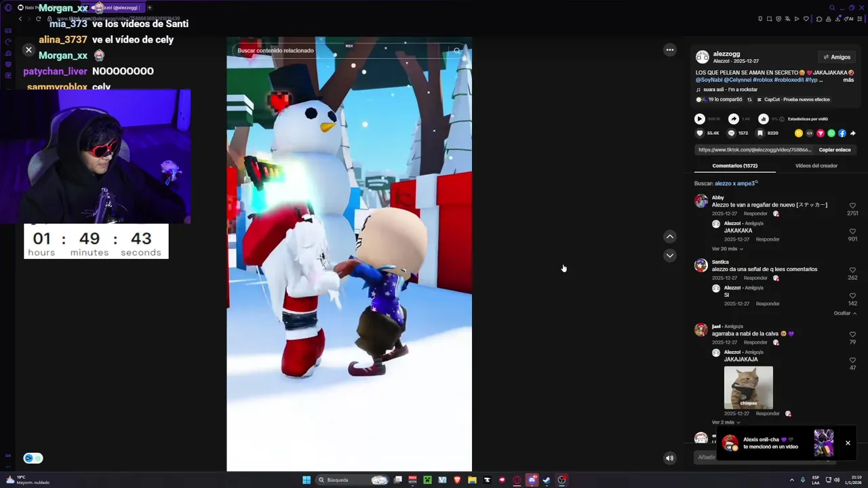Click the comments bubble icon (1572)

pyautogui.click(x=731, y=134)
